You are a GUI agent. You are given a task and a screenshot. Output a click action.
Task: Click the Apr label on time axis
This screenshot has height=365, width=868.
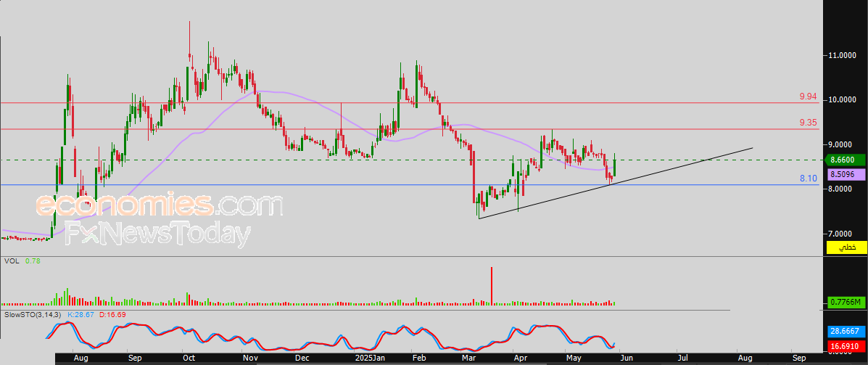click(x=520, y=358)
